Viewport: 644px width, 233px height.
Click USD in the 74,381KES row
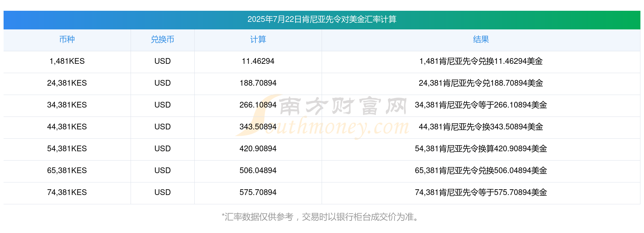162,192
